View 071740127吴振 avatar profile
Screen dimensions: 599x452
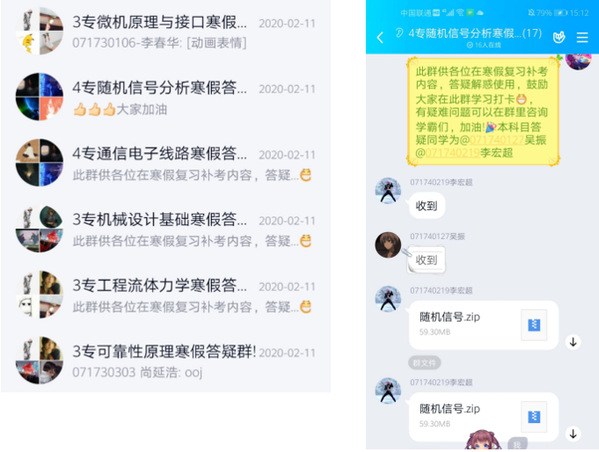(388, 245)
